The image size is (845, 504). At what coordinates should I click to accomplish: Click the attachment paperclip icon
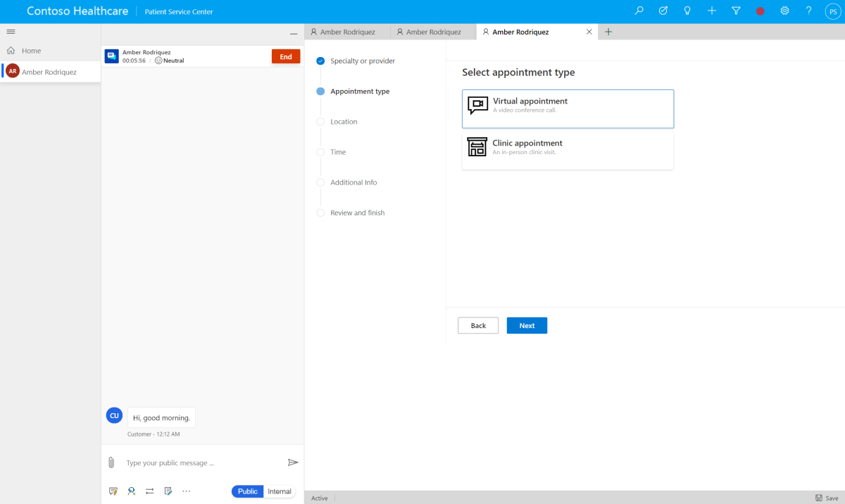pyautogui.click(x=111, y=462)
